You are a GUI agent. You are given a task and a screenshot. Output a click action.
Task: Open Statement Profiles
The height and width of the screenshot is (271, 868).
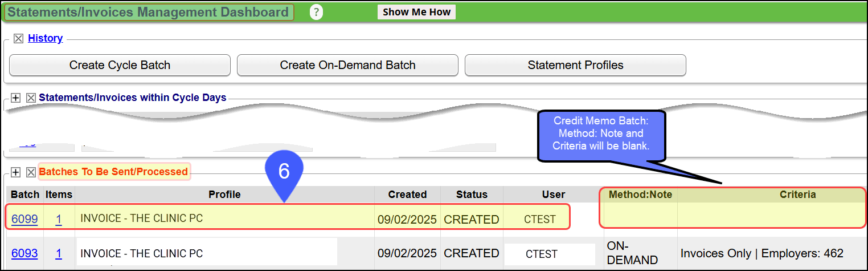pos(575,65)
